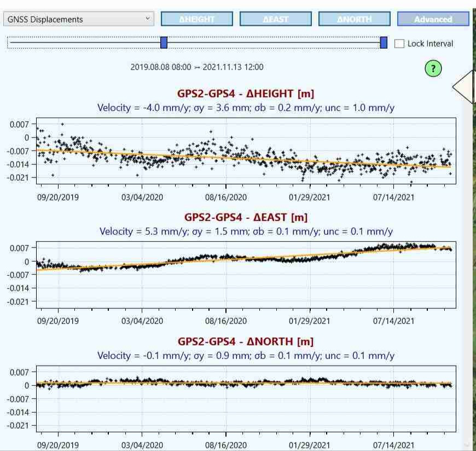Screen dimensions: 476x451
Task: Click 03/04/2020 label under ΔNORTH chart
Action: tap(142, 445)
